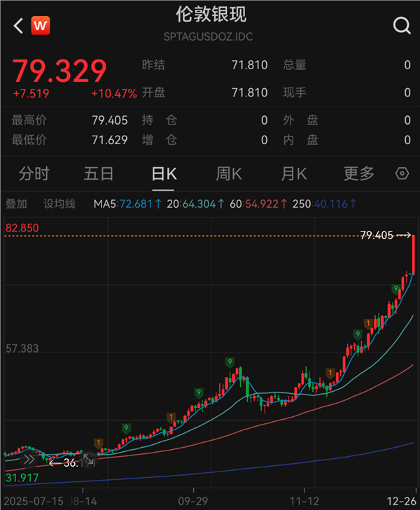Screen dimensions: 420x510
Task: Select the 月K monthly candlestick tab
Action: tap(293, 173)
